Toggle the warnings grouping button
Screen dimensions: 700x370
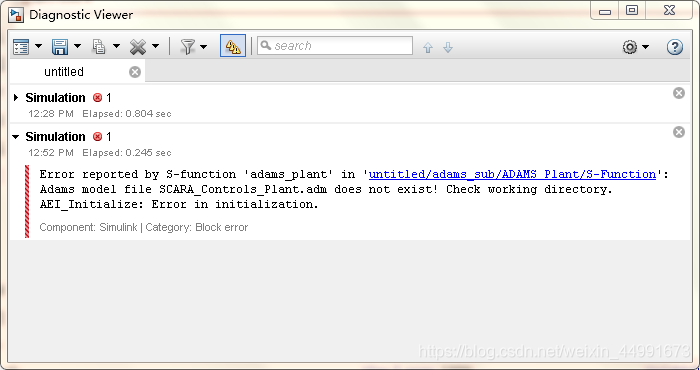pos(233,46)
